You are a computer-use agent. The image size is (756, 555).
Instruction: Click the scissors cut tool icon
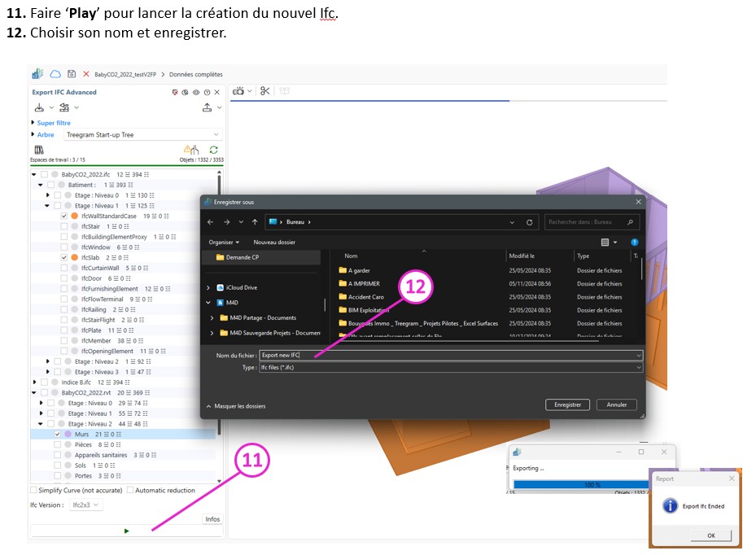[x=264, y=91]
